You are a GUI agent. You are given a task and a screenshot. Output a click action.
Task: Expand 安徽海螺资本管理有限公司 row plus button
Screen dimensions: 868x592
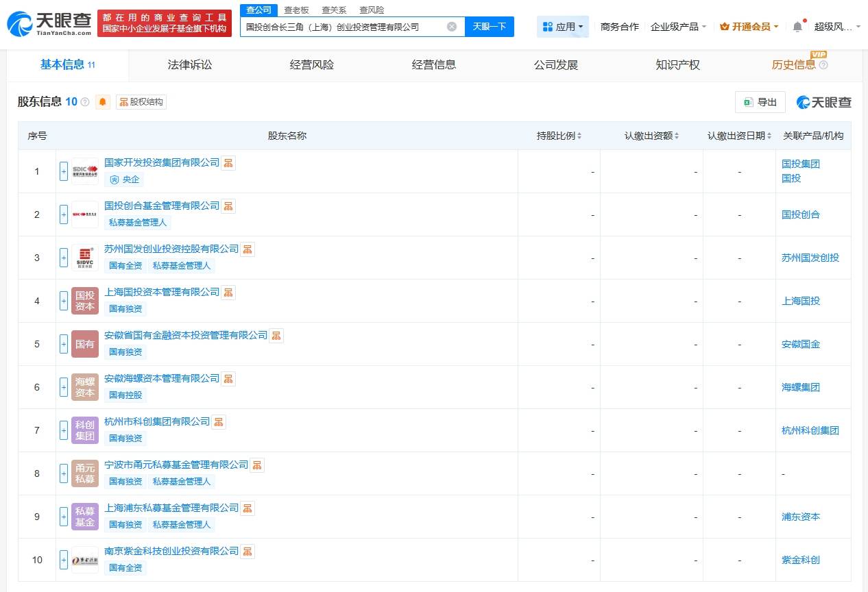pyautogui.click(x=64, y=387)
